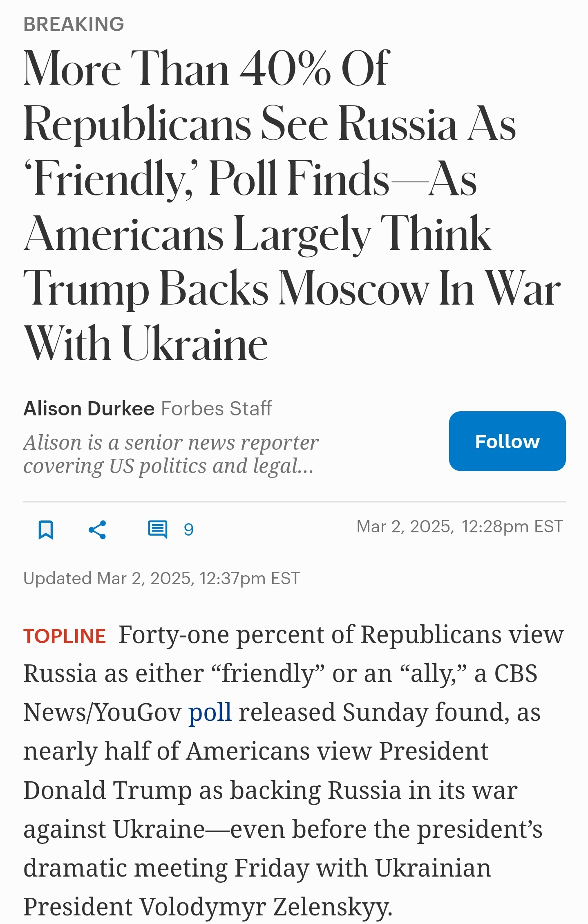Click the divider line below the author section
This screenshot has width=588, height=924.
(294, 502)
